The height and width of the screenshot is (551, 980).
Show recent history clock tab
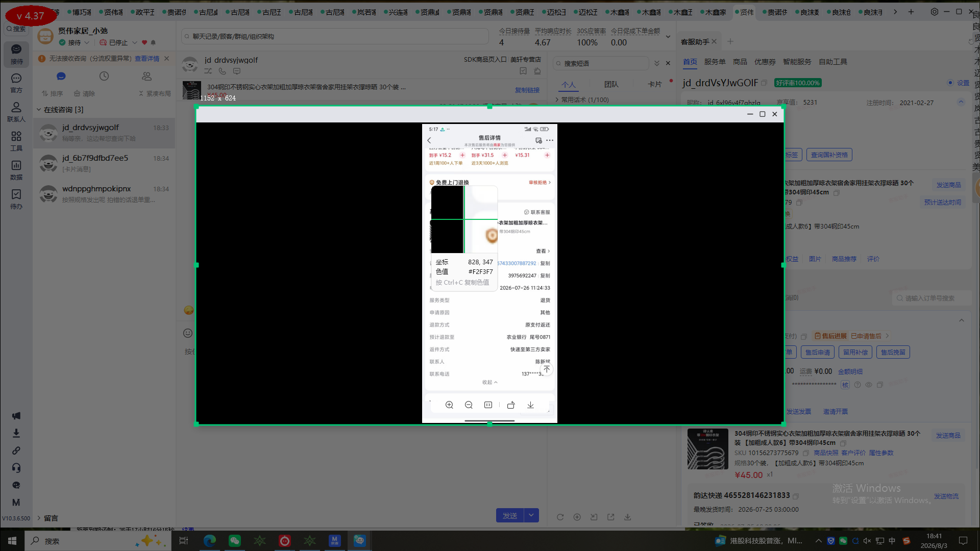click(104, 76)
